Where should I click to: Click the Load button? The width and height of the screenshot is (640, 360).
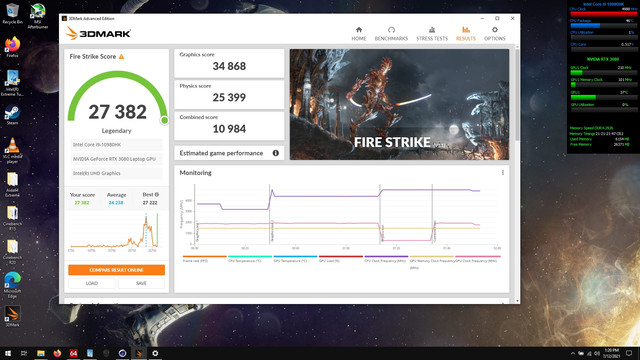[91, 283]
